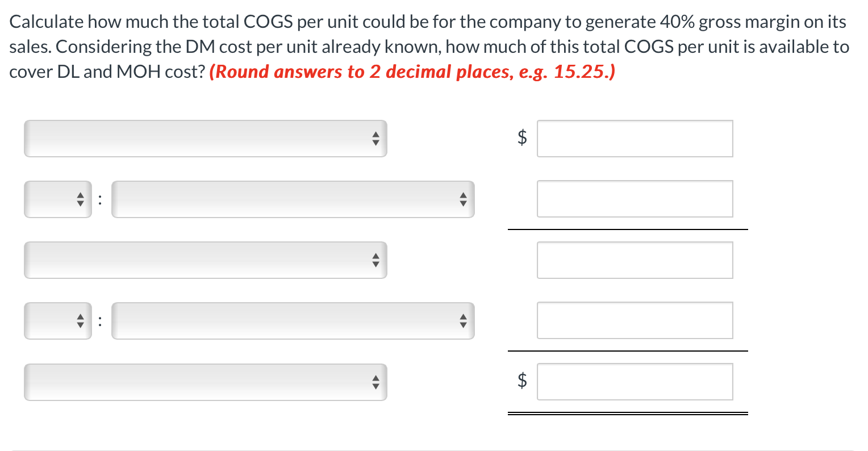Click the arrow icon on the topmost wide dropdown
Viewport: 868px width, 451px height.
point(376,138)
